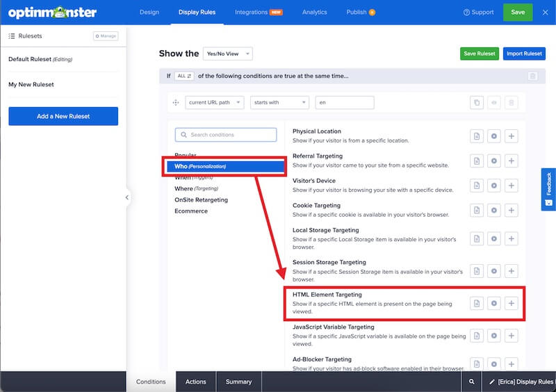Screen dimensions: 556x392
Task: Select Who (Personalization) category
Action: pos(225,166)
